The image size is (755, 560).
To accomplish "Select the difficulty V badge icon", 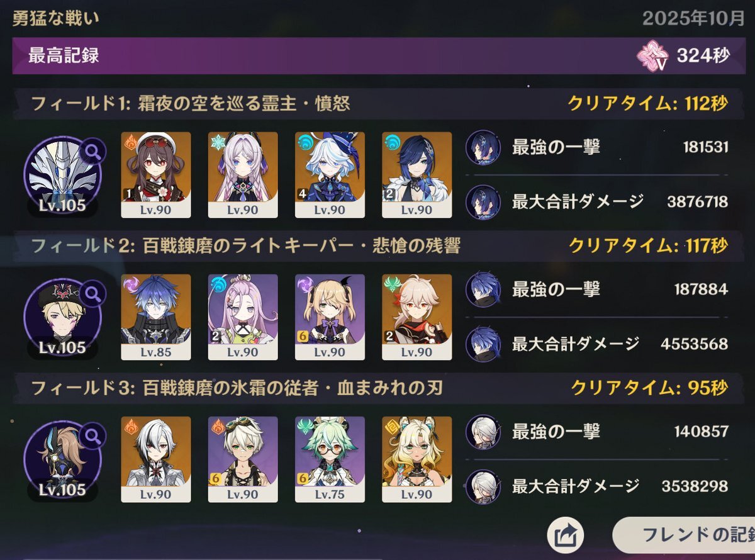I will [x=652, y=57].
